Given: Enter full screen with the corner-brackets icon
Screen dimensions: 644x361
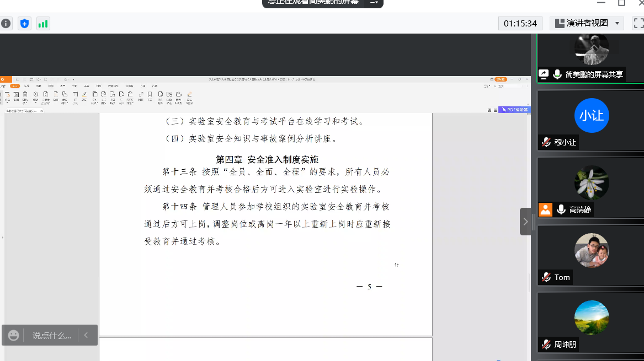Looking at the screenshot, I should pyautogui.click(x=638, y=23).
